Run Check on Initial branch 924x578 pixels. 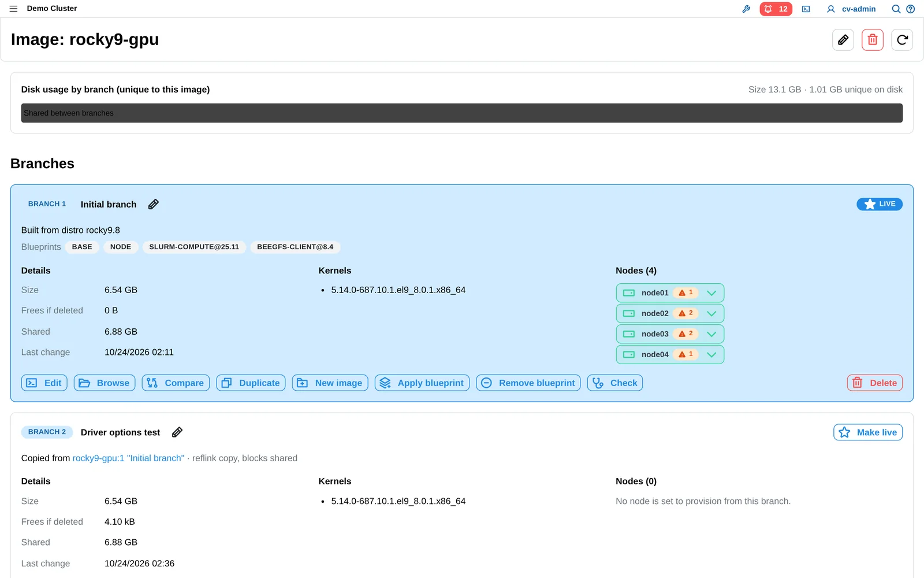[615, 383]
